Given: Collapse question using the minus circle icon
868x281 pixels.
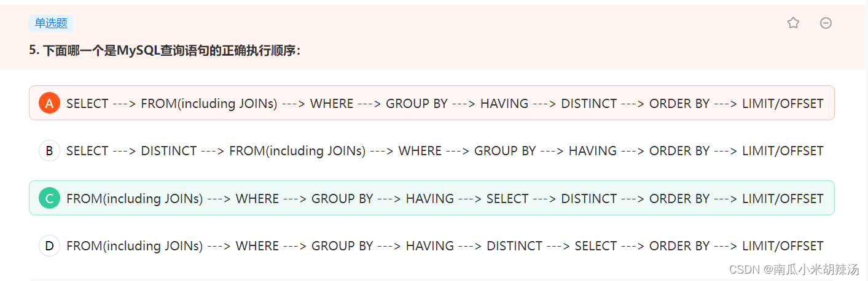Looking at the screenshot, I should (x=826, y=23).
